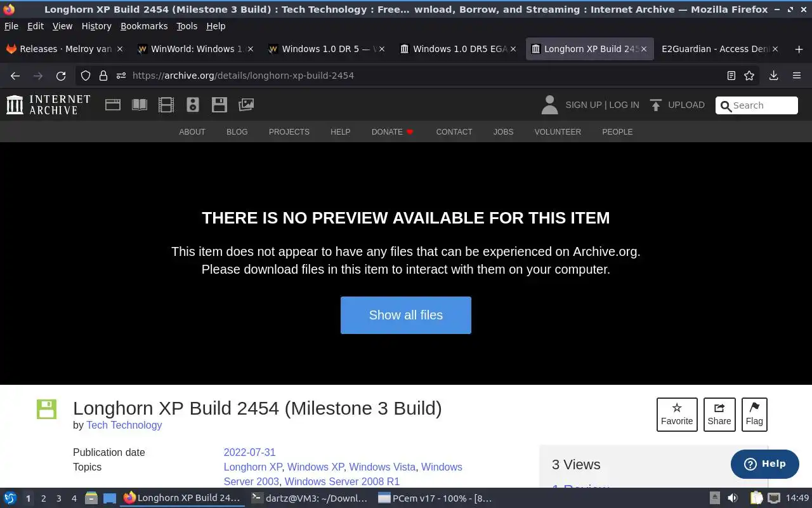
Task: Open the Bookmarks menu
Action: (x=144, y=26)
